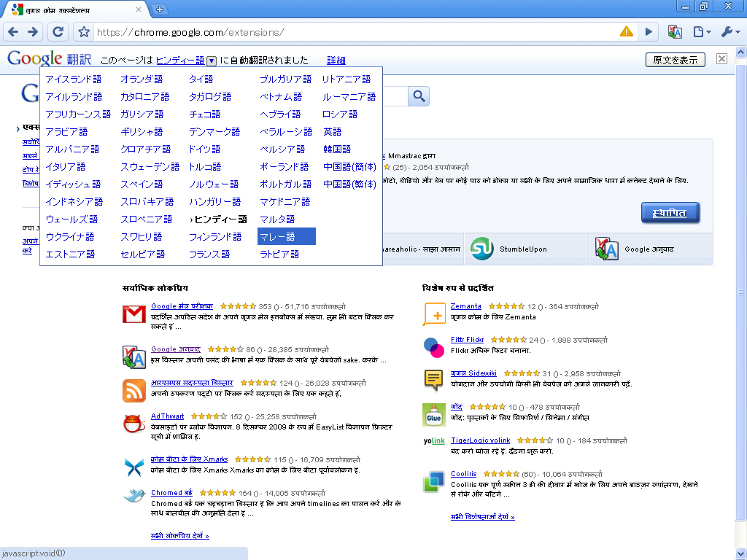Click the Sidewiki yellow note icon
Image resolution: width=747 pixels, height=560 pixels.
pos(433,381)
